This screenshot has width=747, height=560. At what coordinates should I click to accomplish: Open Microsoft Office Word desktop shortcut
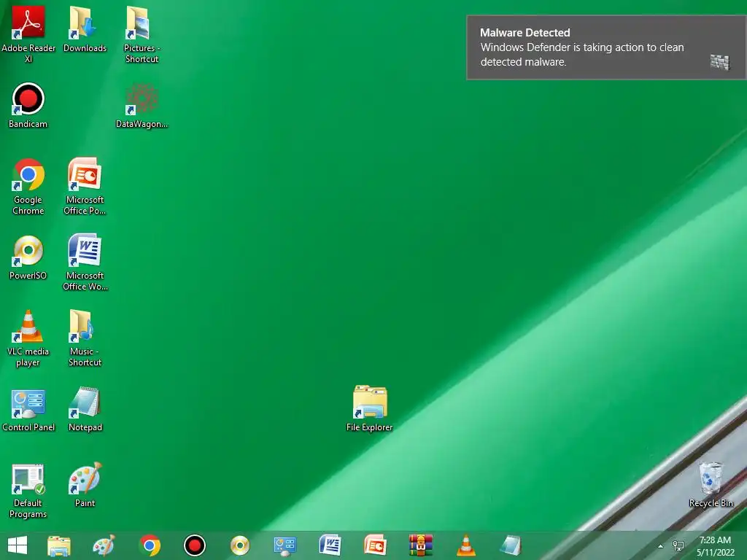point(85,262)
